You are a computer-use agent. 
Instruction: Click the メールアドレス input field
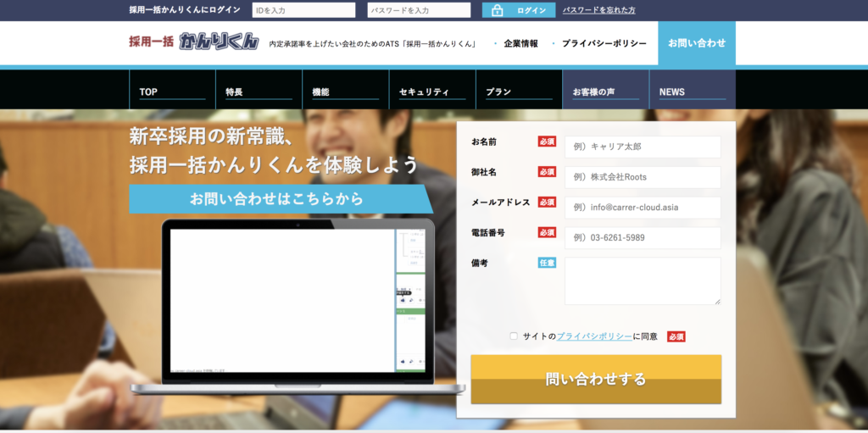(643, 208)
